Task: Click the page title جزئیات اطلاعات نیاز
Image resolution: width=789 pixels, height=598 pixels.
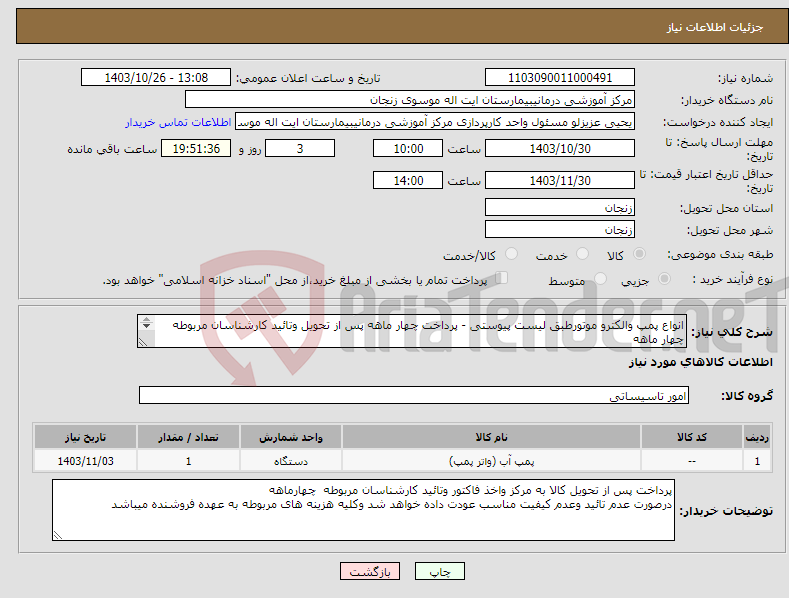Action: pyautogui.click(x=715, y=27)
